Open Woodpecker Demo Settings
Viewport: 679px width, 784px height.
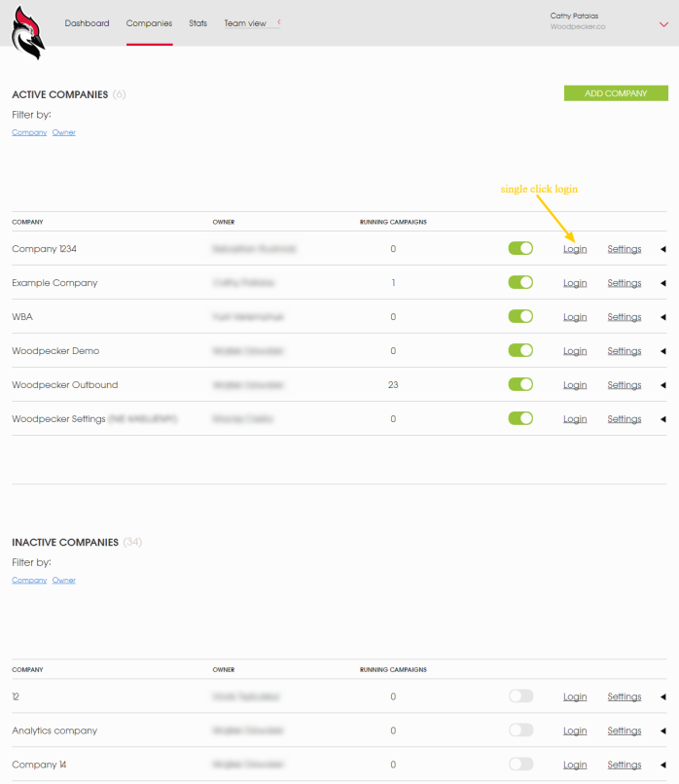[624, 351]
